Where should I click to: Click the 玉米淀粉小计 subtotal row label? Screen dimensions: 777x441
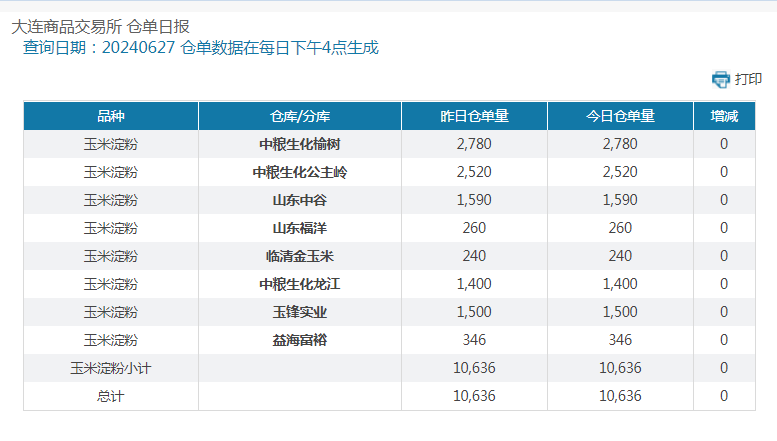coord(111,368)
